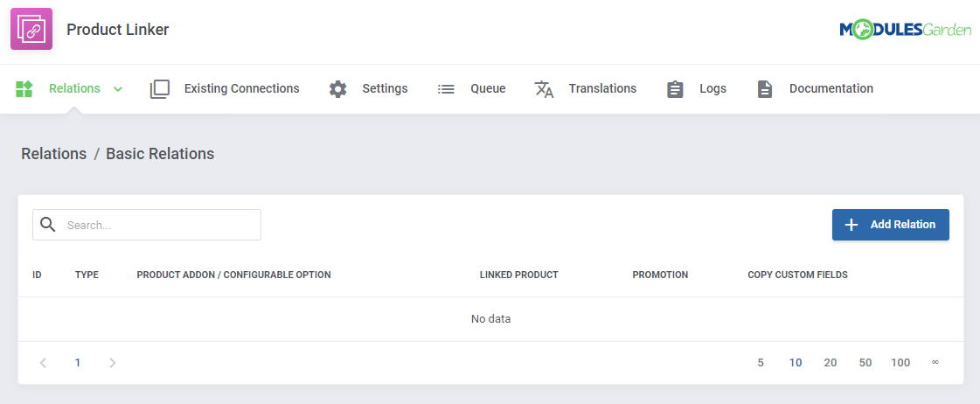
Task: Click the Relations grid icon
Action: pyautogui.click(x=24, y=89)
